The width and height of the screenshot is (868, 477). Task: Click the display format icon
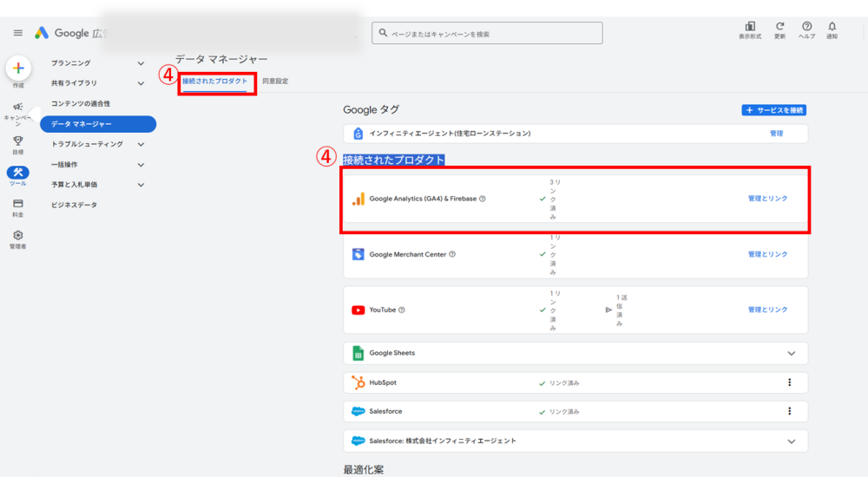point(750,26)
